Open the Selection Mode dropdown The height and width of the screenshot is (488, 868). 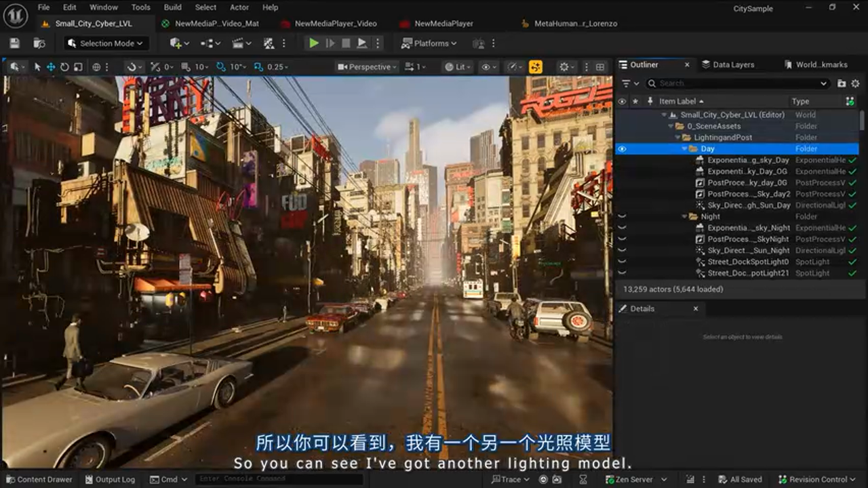(105, 43)
